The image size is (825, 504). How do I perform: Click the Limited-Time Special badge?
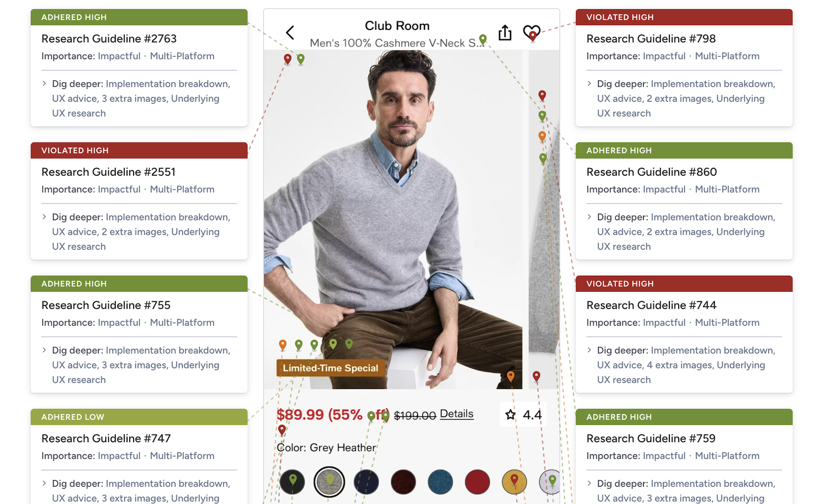[x=330, y=368]
